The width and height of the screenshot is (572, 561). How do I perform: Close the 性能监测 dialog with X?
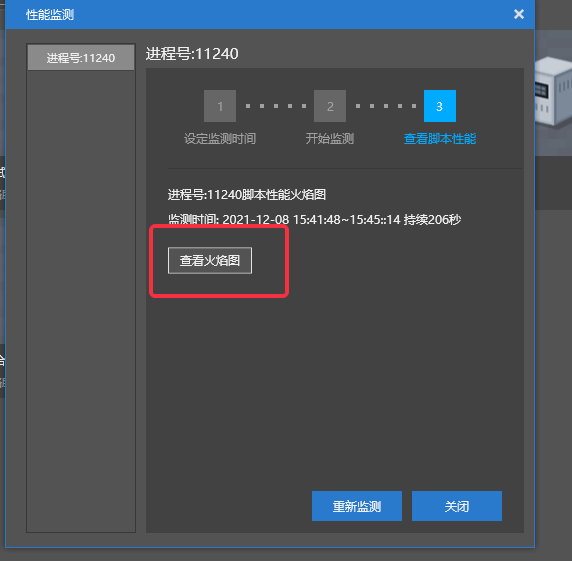(x=519, y=14)
